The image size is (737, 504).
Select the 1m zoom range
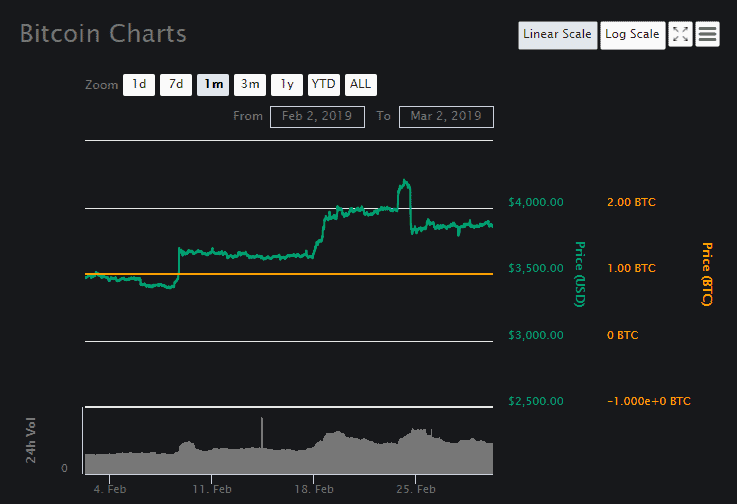click(x=213, y=85)
